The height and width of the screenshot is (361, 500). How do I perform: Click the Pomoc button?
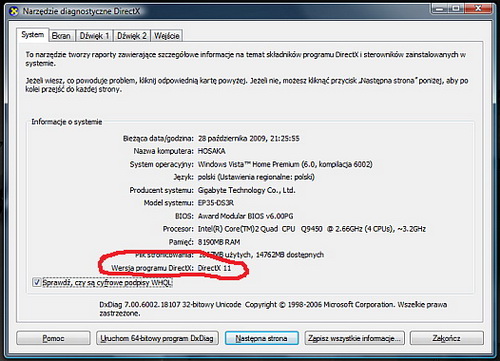click(53, 338)
